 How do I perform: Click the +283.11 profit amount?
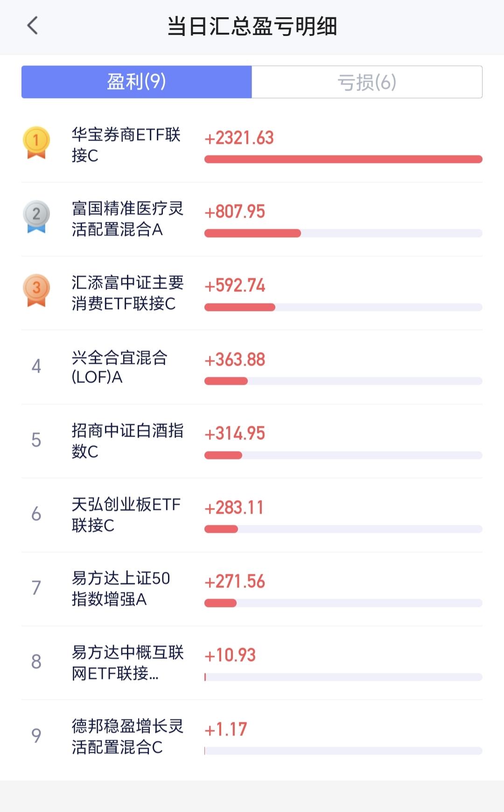pyautogui.click(x=234, y=508)
